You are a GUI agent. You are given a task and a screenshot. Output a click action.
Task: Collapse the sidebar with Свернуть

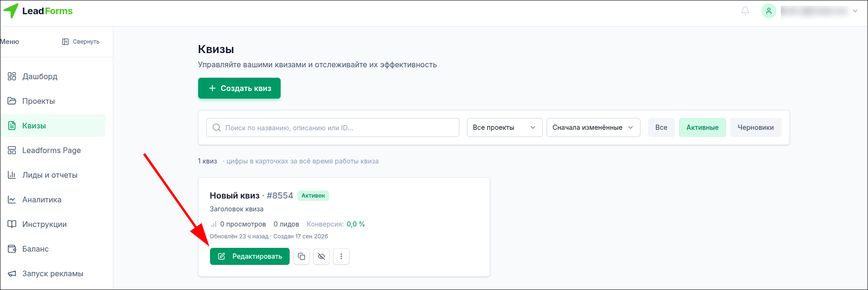(81, 42)
